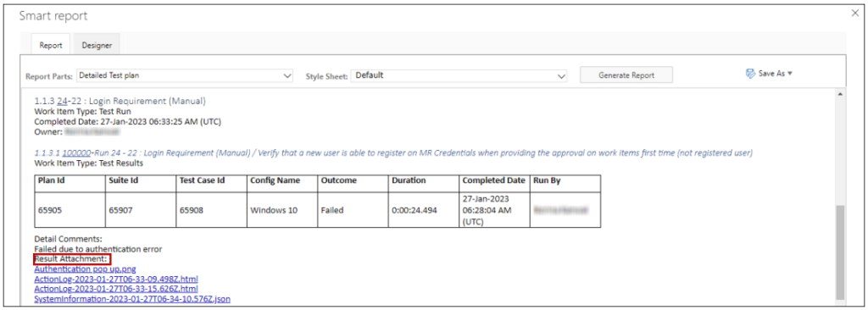Open Authentication pop up.png attachment
868x310 pixels.
(86, 269)
